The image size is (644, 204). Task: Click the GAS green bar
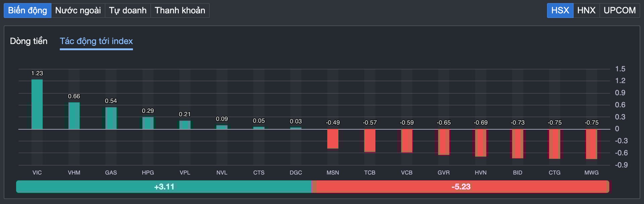pos(111,118)
